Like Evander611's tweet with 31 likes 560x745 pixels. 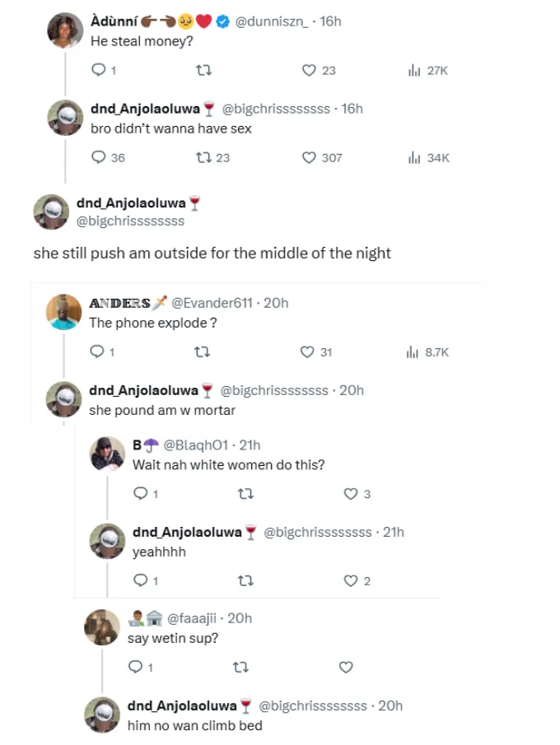coord(307,352)
